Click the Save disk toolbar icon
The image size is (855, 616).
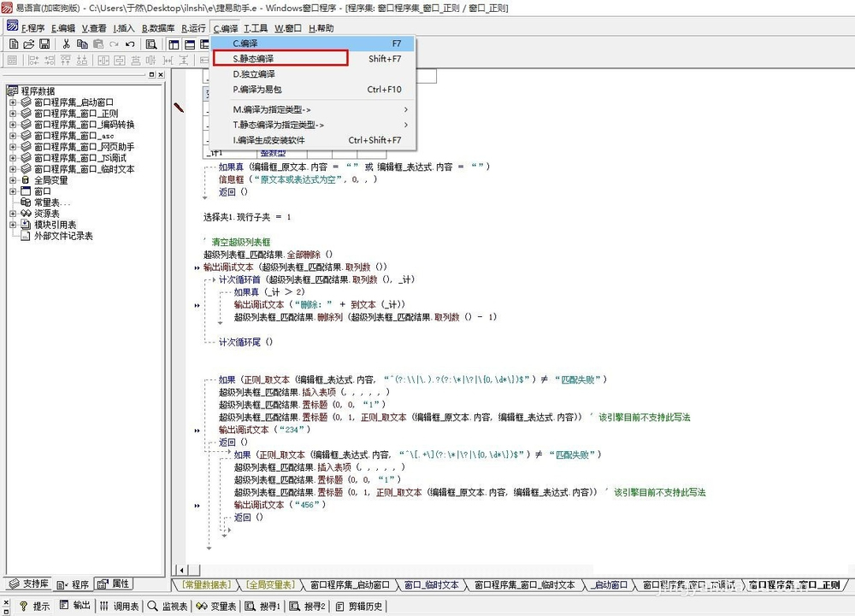point(44,44)
